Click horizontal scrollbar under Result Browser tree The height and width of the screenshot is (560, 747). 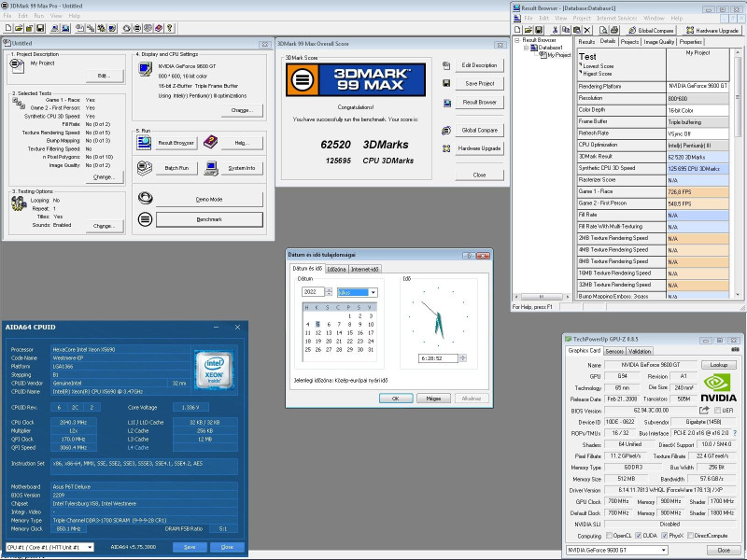pyautogui.click(x=542, y=296)
